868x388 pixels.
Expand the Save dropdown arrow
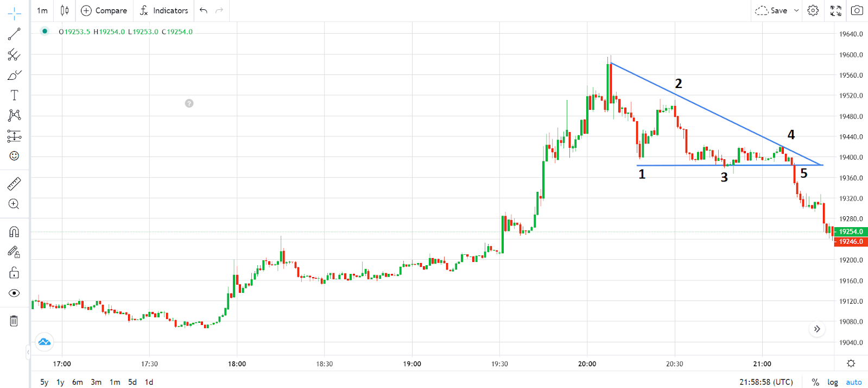796,10
